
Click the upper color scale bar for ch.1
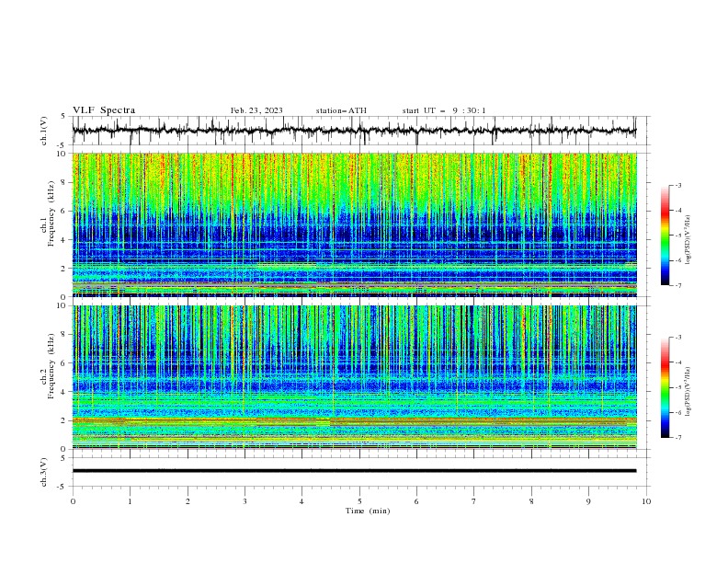(665, 236)
